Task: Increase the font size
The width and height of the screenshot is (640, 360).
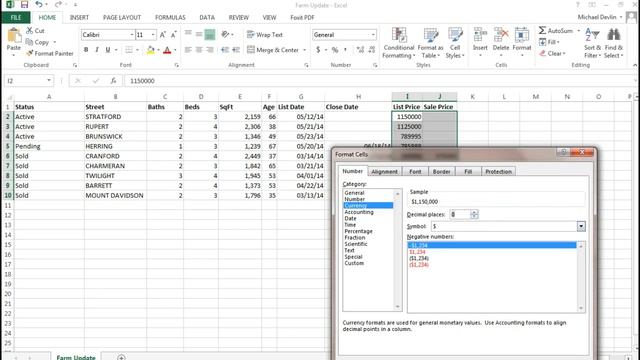Action: [x=162, y=35]
